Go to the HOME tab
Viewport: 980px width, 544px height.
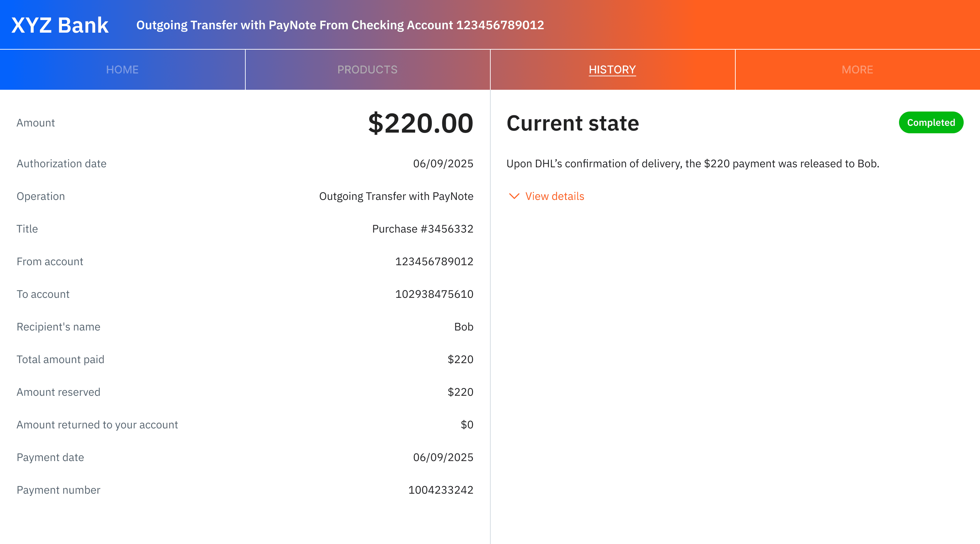(122, 69)
